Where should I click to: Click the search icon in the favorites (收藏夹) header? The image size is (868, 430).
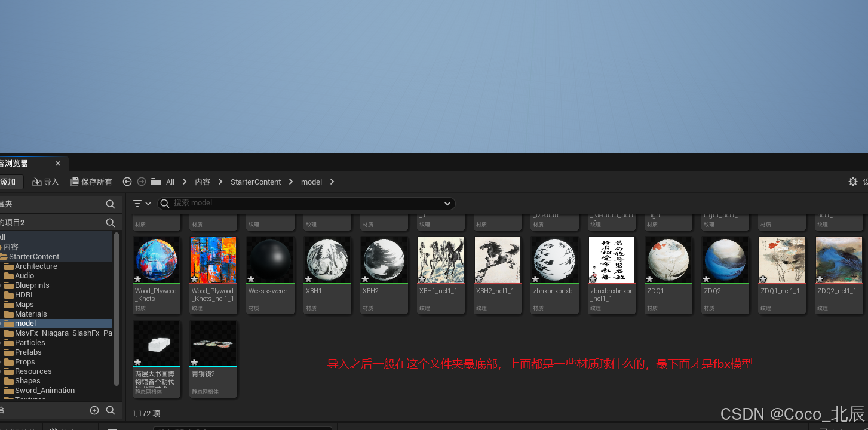(111, 204)
